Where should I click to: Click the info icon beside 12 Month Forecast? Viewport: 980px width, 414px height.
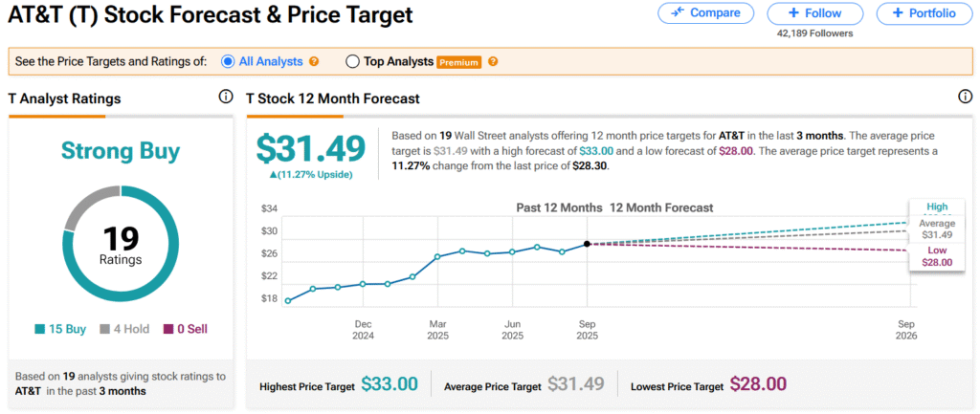point(965,98)
